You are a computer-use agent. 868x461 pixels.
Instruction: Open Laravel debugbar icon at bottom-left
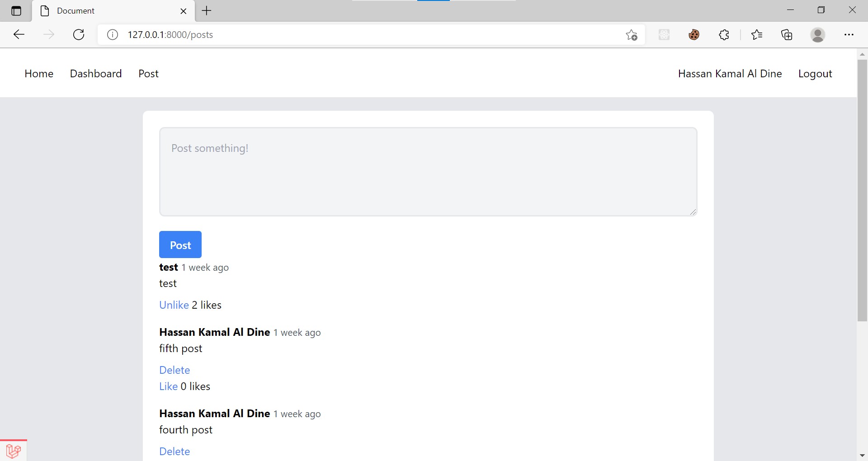tap(14, 451)
